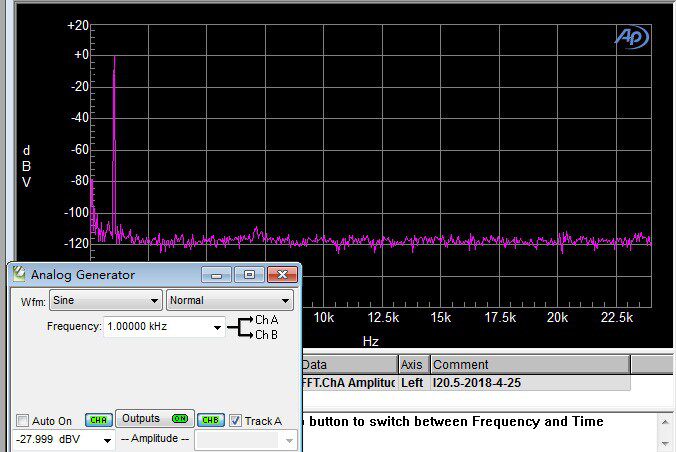Click the Comment column header

(x=530, y=364)
